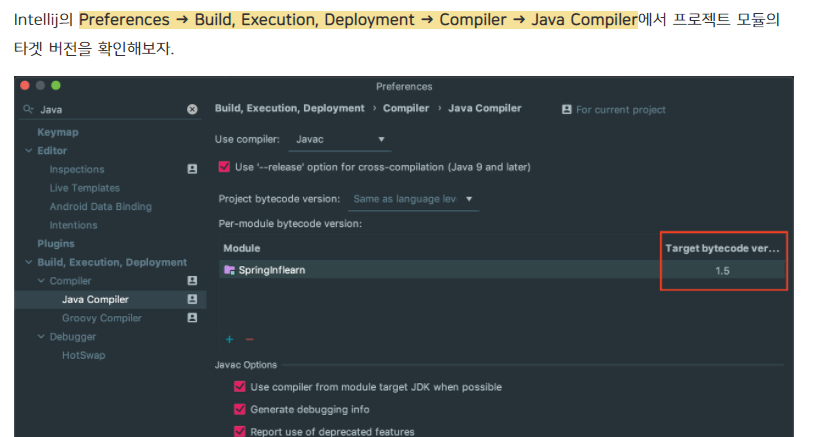
Task: Select the SpringInflearn module row
Action: [502, 270]
